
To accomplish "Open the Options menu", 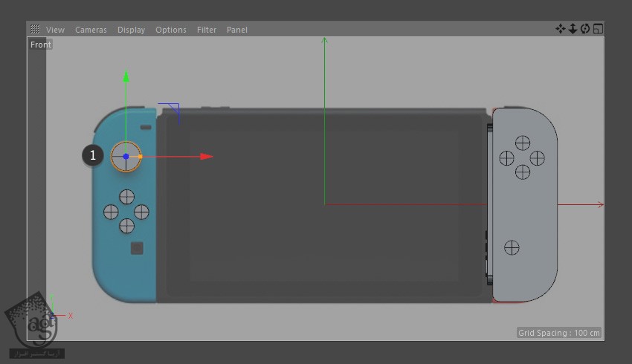I will (x=171, y=30).
